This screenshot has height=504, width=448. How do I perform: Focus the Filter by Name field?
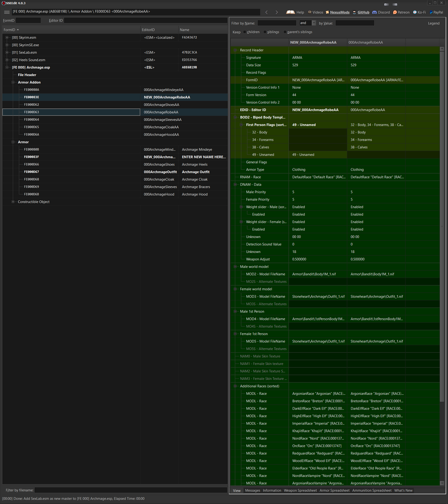(277, 23)
